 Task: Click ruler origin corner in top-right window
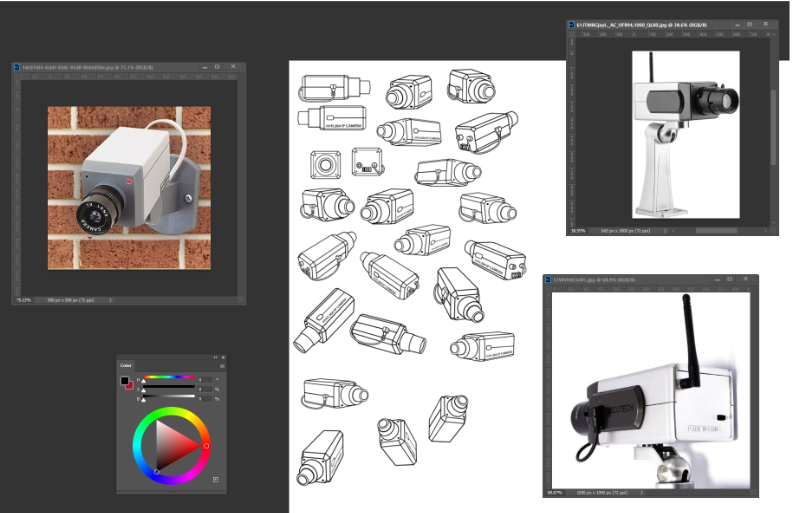click(572, 34)
